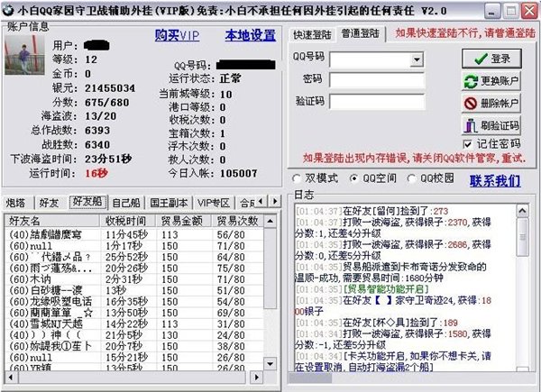Click the tab strip left scroll arrow
541x392 pixels.
261,201
